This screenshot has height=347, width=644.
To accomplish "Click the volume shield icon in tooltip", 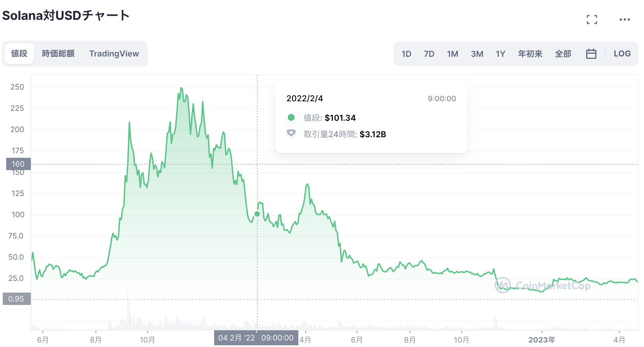I will click(x=291, y=133).
